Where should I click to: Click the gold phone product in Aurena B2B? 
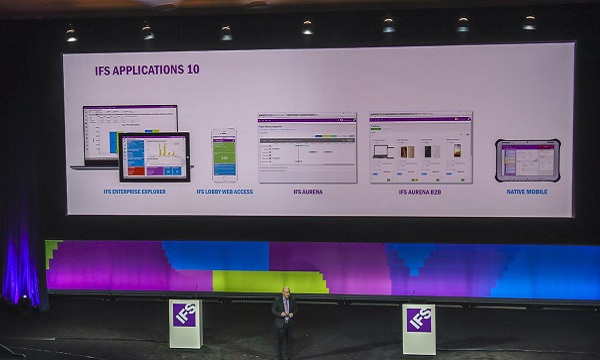[x=457, y=150]
